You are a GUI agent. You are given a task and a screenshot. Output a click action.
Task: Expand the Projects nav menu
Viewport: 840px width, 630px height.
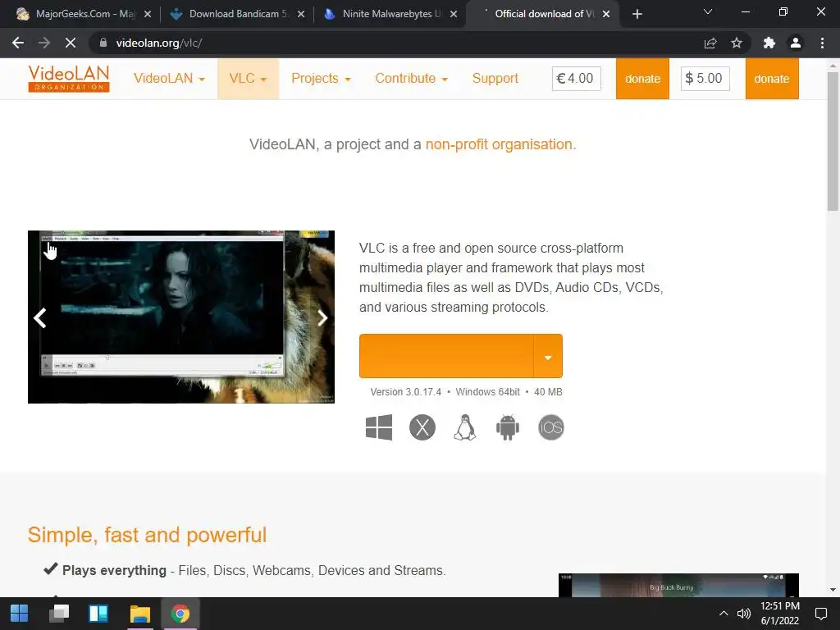(x=321, y=79)
